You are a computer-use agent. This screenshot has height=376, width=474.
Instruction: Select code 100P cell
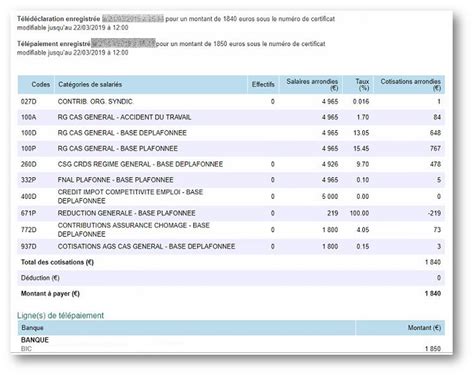pos(29,148)
